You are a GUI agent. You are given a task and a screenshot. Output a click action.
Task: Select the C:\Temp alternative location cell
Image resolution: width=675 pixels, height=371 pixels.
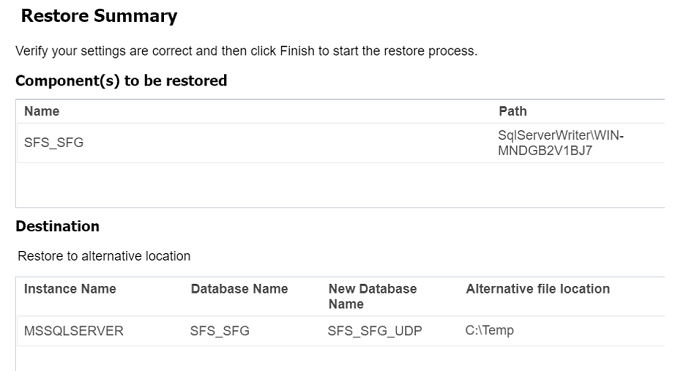(x=489, y=330)
